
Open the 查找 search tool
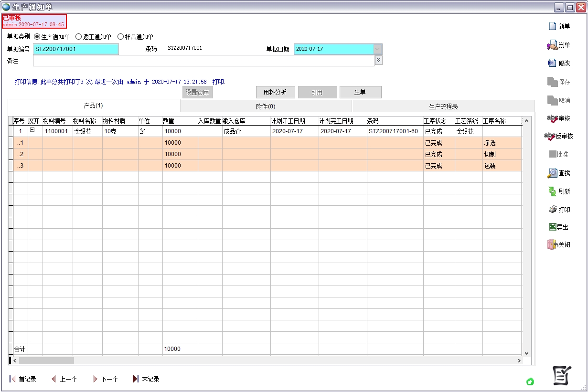(x=552, y=173)
